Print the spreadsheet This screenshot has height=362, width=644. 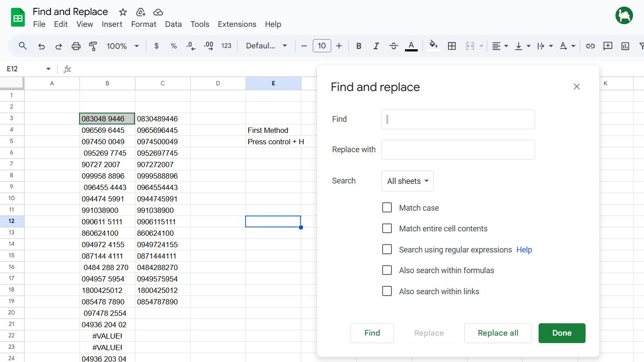click(x=76, y=46)
